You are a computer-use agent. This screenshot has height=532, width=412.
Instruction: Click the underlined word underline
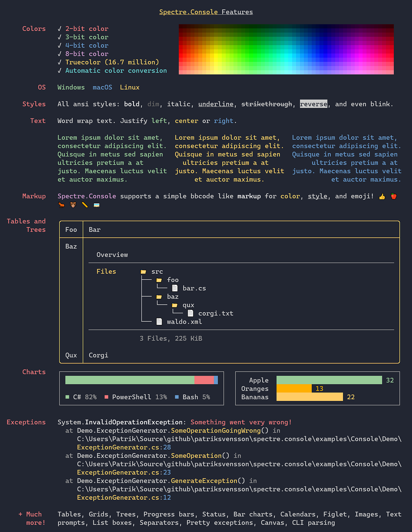pyautogui.click(x=216, y=104)
